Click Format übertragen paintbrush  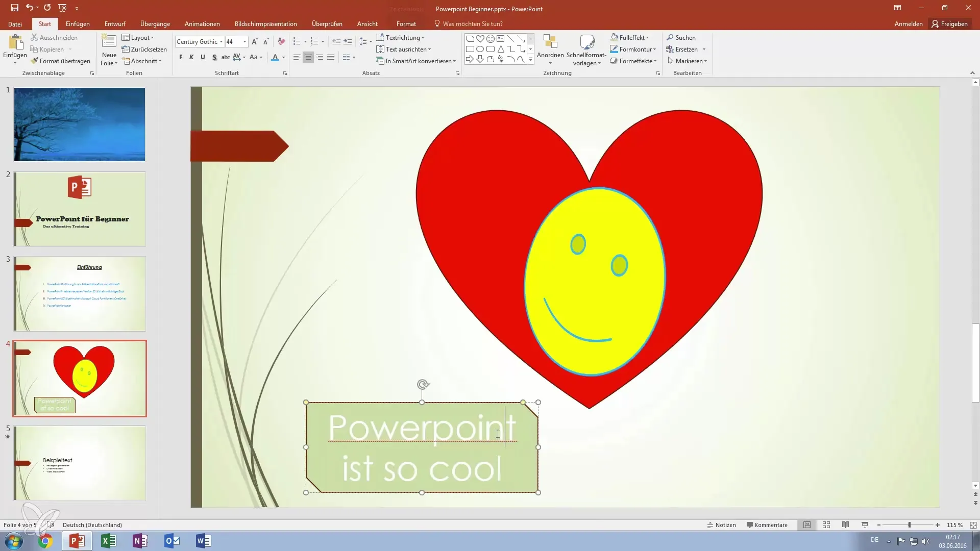point(60,61)
